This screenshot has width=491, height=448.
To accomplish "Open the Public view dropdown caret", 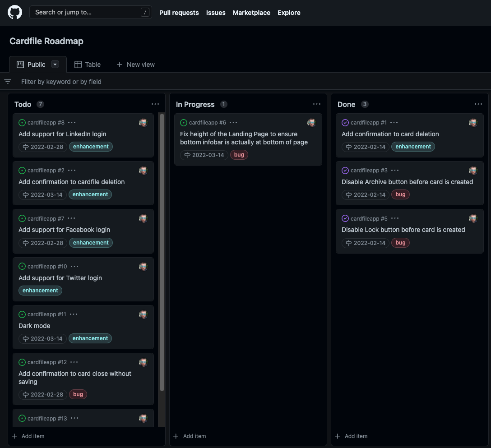I will [55, 64].
